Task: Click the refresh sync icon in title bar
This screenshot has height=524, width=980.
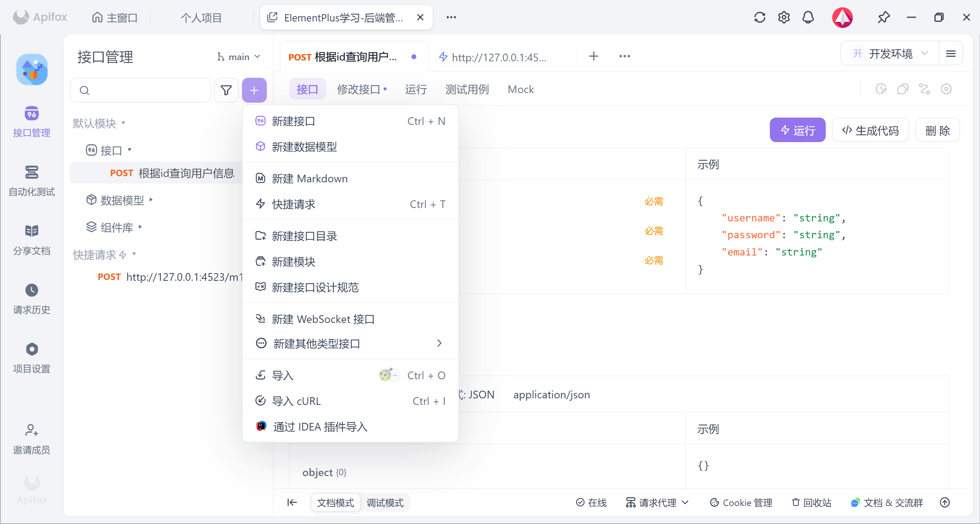Action: 759,18
